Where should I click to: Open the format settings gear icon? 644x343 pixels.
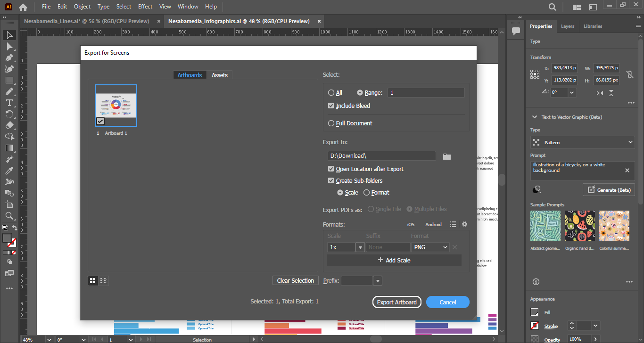(x=464, y=224)
